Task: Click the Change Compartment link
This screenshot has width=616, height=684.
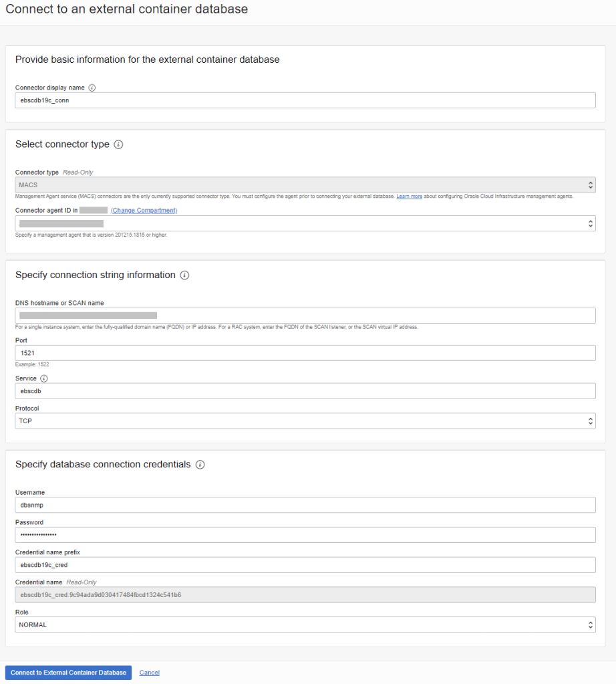Action: [x=144, y=210]
